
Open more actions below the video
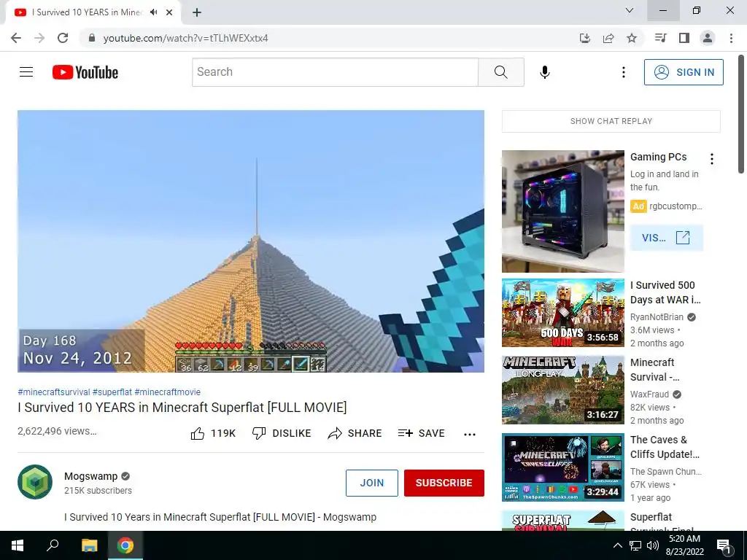[470, 434]
